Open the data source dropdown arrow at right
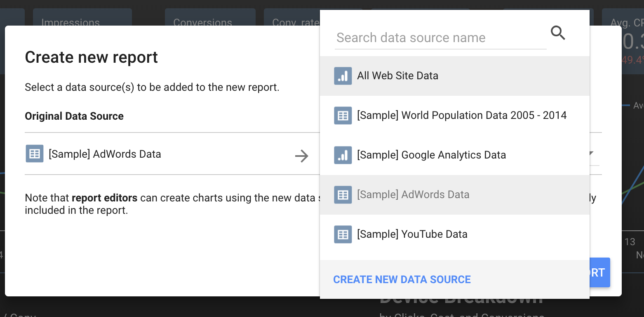Viewport: 644px width, 317px height. point(591,154)
